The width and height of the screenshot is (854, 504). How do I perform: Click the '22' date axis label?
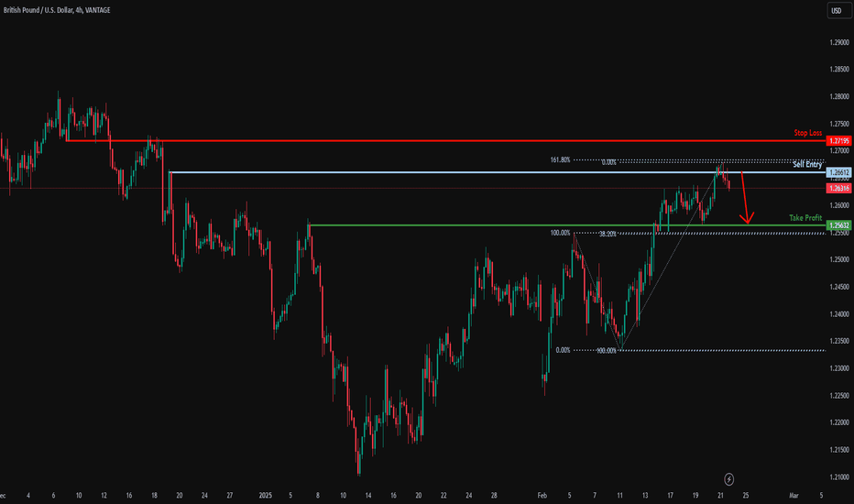443,496
